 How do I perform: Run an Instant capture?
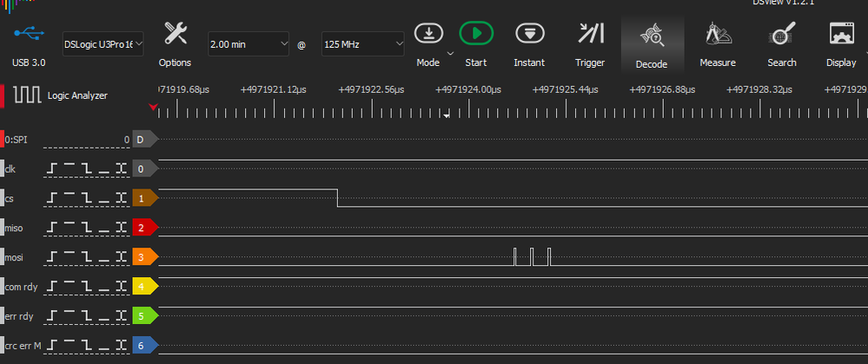point(530,34)
